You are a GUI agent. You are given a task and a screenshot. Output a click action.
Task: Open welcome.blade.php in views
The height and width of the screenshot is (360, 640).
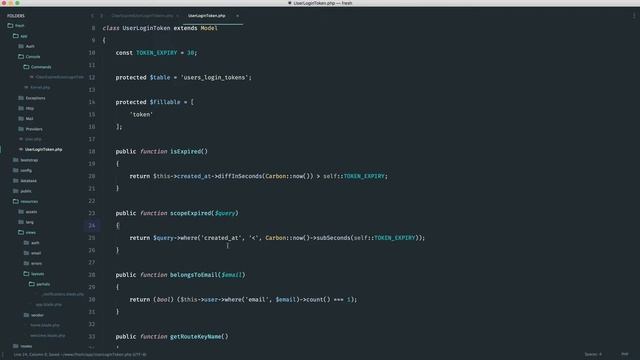pos(48,336)
